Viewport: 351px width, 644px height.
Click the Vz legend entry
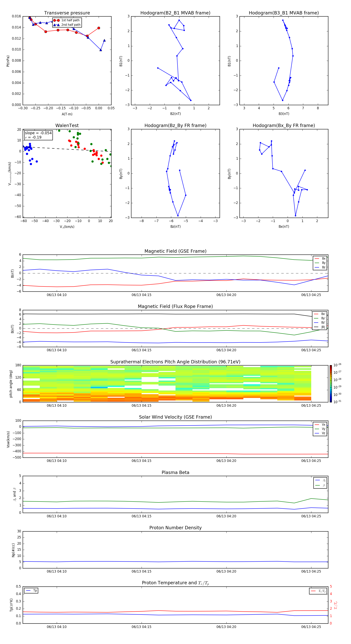point(320,433)
